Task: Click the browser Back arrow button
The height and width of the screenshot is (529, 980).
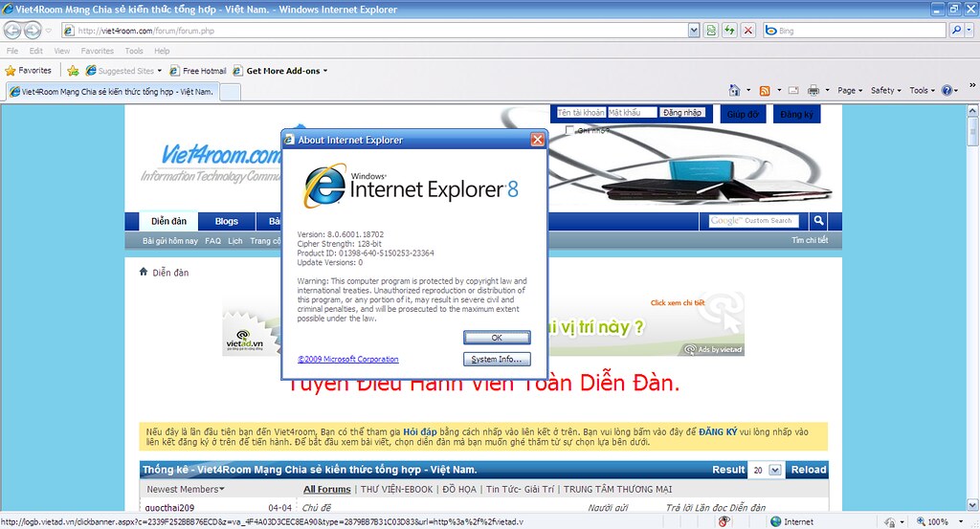Action: 12,30
